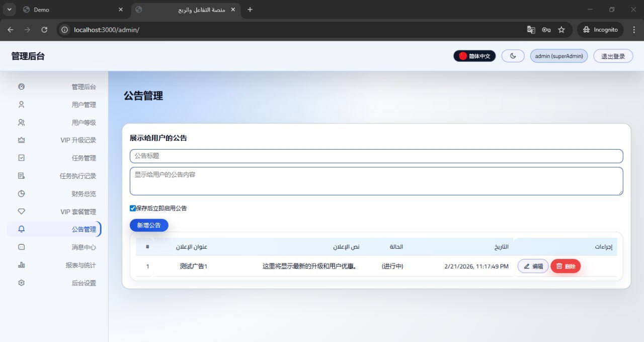This screenshot has height=342, width=644.
Task: Click the 新增公告 button
Action: pyautogui.click(x=149, y=225)
